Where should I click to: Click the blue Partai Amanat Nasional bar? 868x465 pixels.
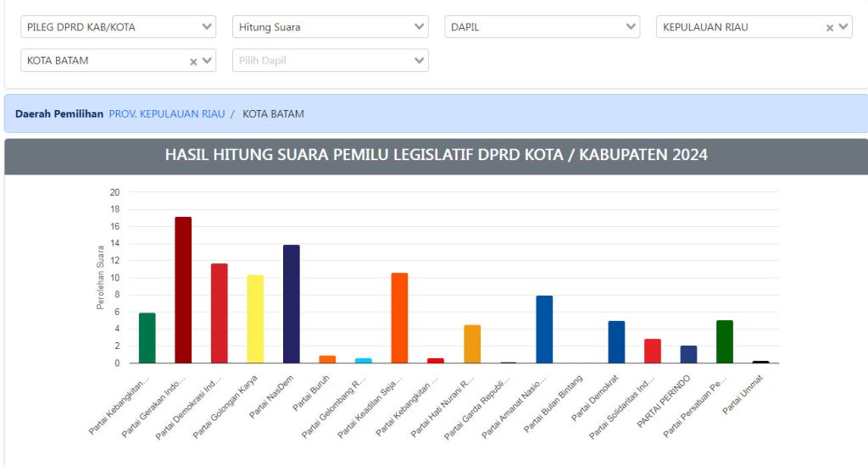coord(544,329)
